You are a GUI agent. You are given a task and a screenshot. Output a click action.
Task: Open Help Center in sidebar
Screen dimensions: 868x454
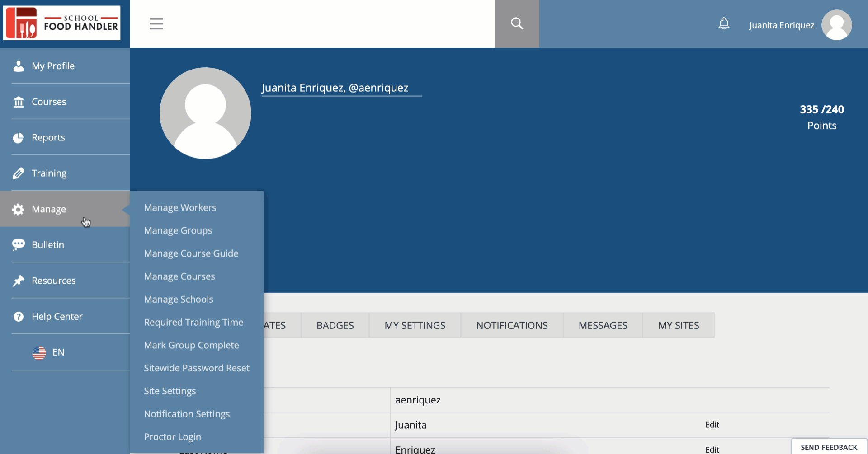[x=65, y=316]
